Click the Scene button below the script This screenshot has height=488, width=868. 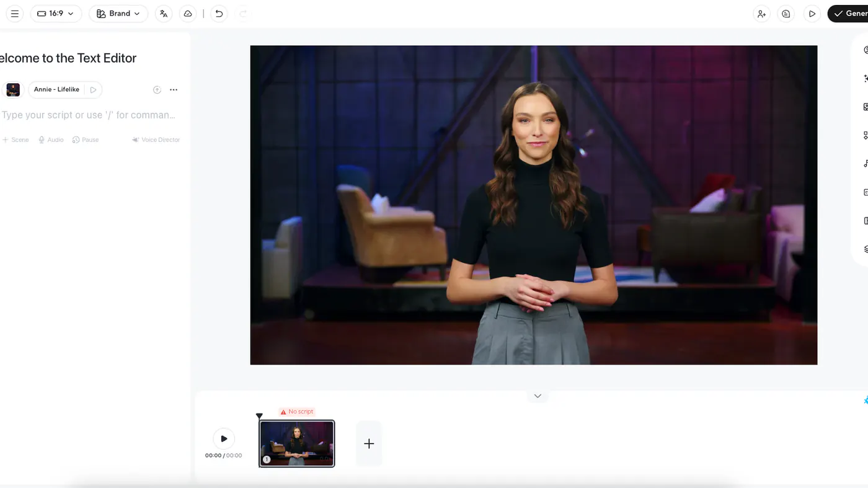tap(15, 140)
